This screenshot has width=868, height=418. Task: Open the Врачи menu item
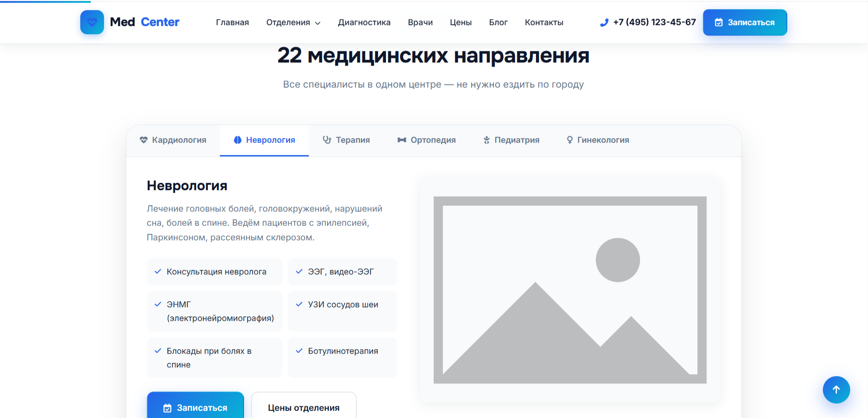(420, 22)
